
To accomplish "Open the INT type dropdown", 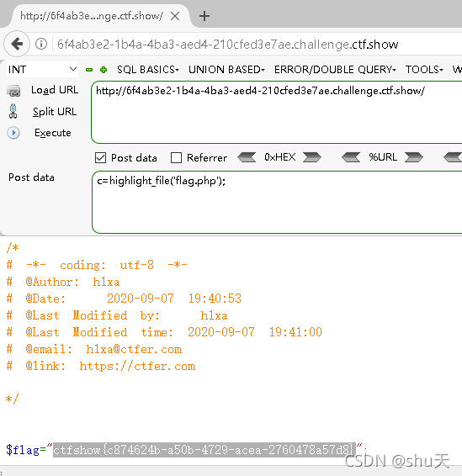I will 42,70.
